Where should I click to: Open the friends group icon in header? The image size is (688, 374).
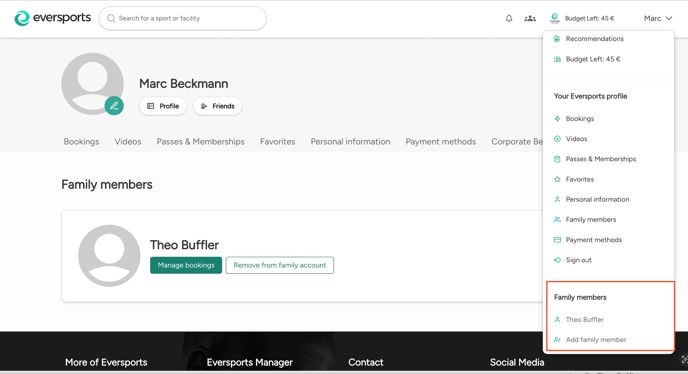click(530, 18)
